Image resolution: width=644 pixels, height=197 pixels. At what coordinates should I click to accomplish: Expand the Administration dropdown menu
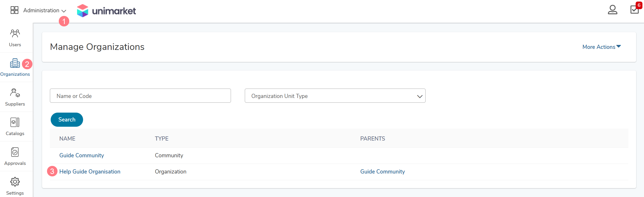click(x=45, y=10)
